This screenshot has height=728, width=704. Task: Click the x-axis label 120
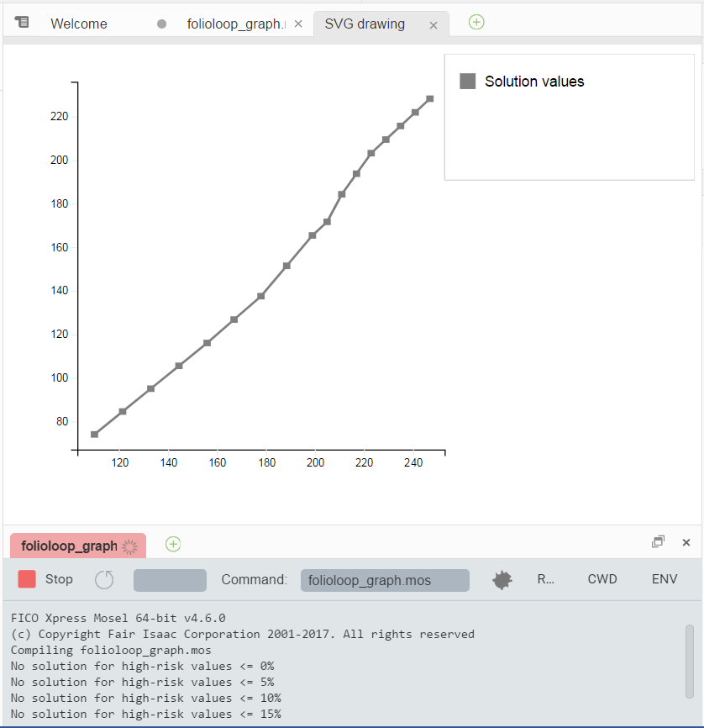click(x=120, y=463)
